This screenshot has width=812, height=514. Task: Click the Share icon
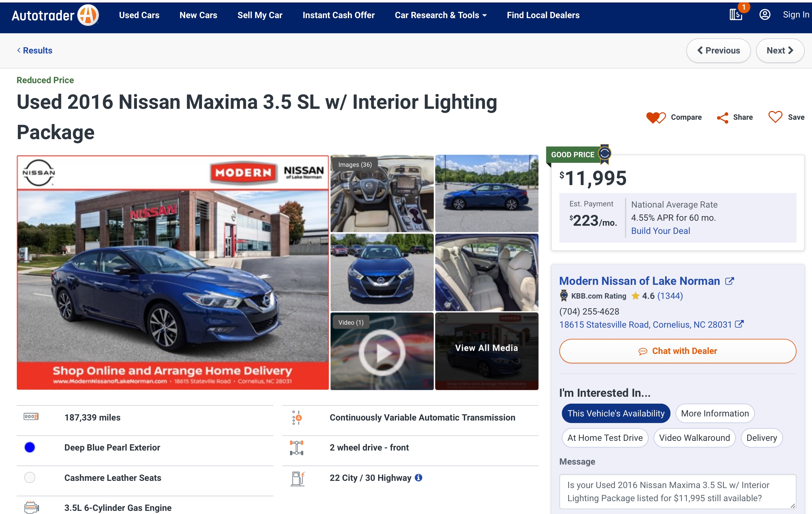point(722,117)
